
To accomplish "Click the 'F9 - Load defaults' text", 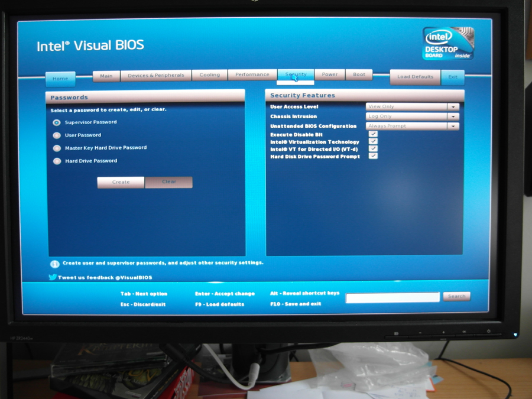I will tap(219, 304).
